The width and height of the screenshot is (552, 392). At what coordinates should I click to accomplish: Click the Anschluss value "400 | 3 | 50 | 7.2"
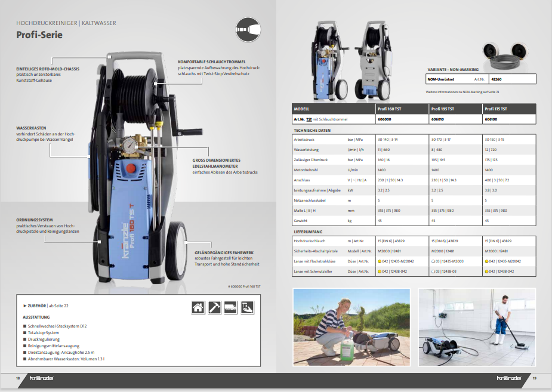click(497, 180)
